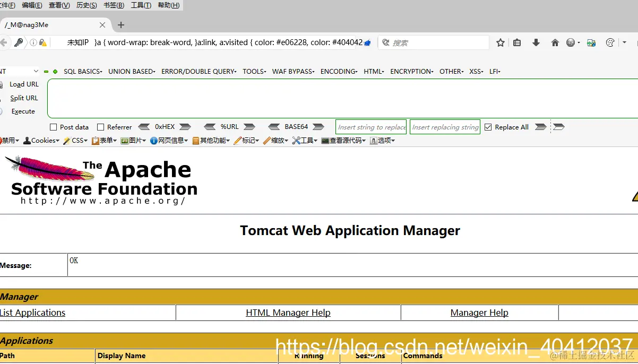Click the right arrow after BASE64

(x=318, y=127)
